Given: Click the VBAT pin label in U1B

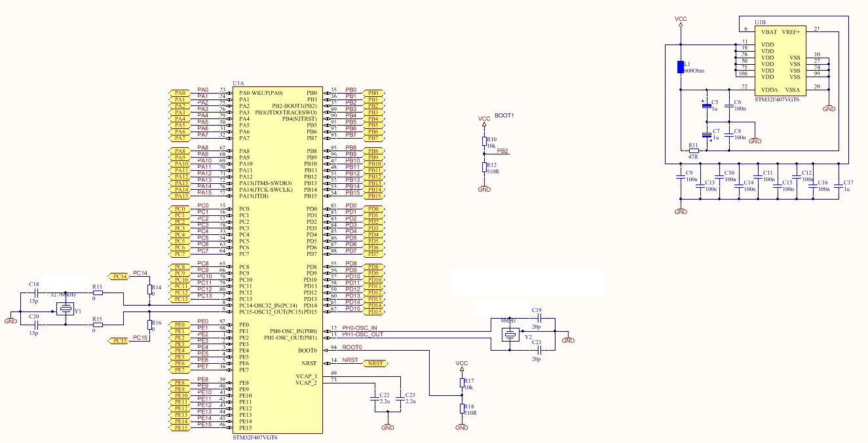Looking at the screenshot, I should click(769, 31).
